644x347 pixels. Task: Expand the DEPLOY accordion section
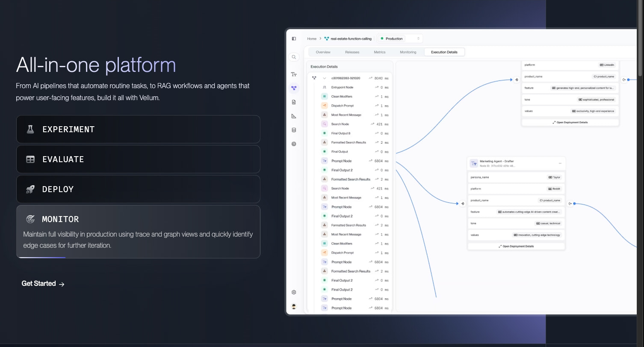(138, 189)
